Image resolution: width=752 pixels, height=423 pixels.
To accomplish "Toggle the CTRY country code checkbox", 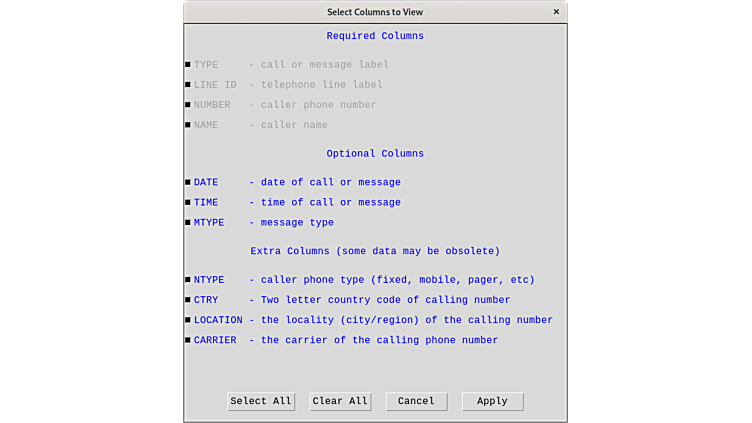I will tap(188, 301).
